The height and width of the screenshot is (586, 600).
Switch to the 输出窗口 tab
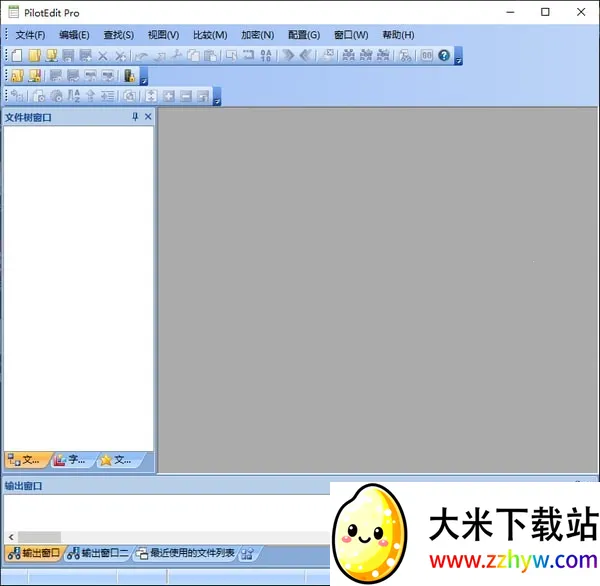(34, 553)
